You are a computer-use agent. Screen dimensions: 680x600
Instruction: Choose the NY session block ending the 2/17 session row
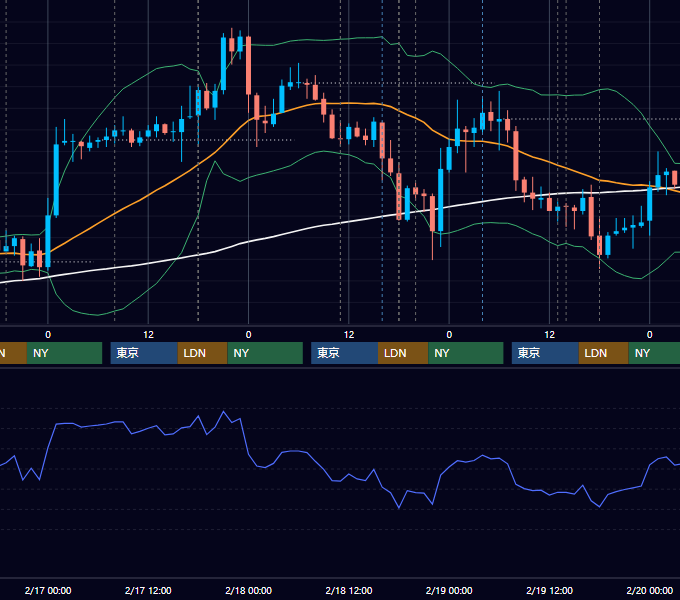(265, 353)
